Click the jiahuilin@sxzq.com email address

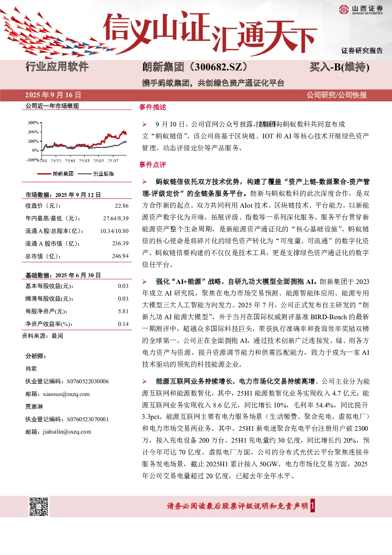[67, 432]
